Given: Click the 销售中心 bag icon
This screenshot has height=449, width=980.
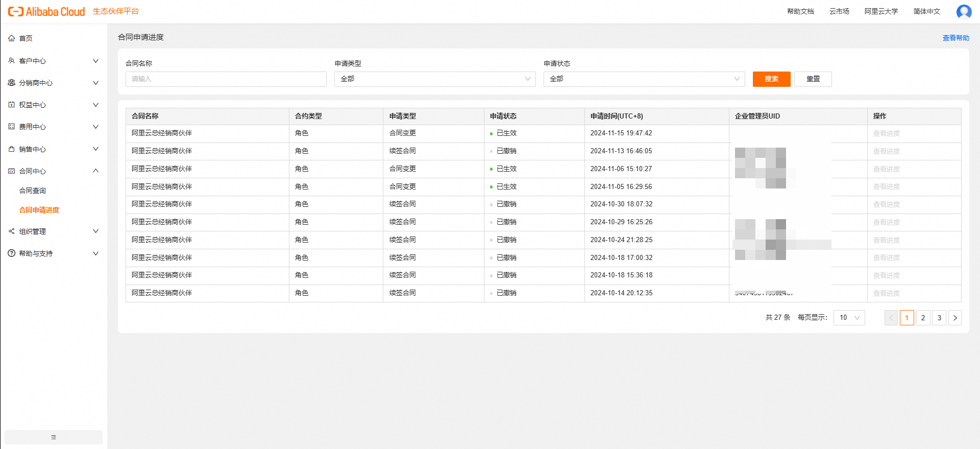Looking at the screenshot, I should point(12,149).
